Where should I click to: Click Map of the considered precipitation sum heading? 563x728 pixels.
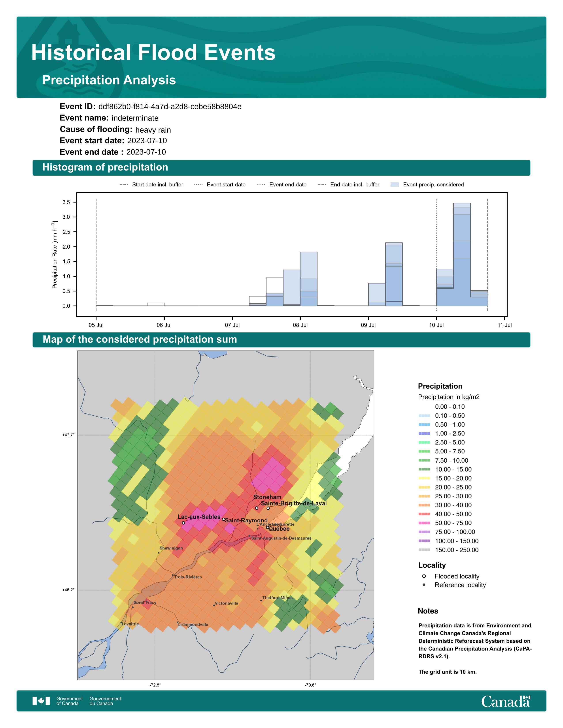[x=140, y=339]
